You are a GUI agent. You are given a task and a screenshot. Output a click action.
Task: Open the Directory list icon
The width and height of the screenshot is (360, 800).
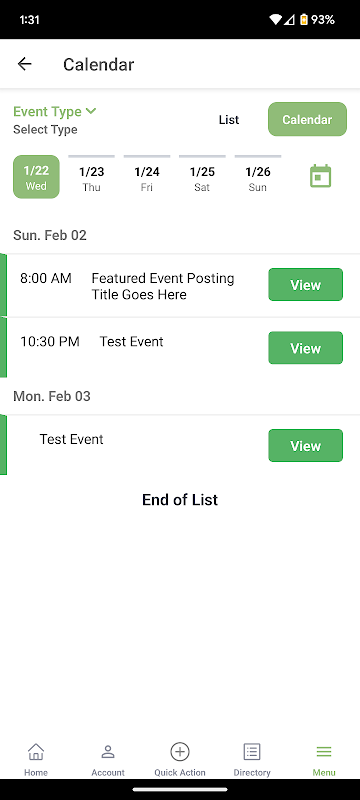click(x=252, y=752)
